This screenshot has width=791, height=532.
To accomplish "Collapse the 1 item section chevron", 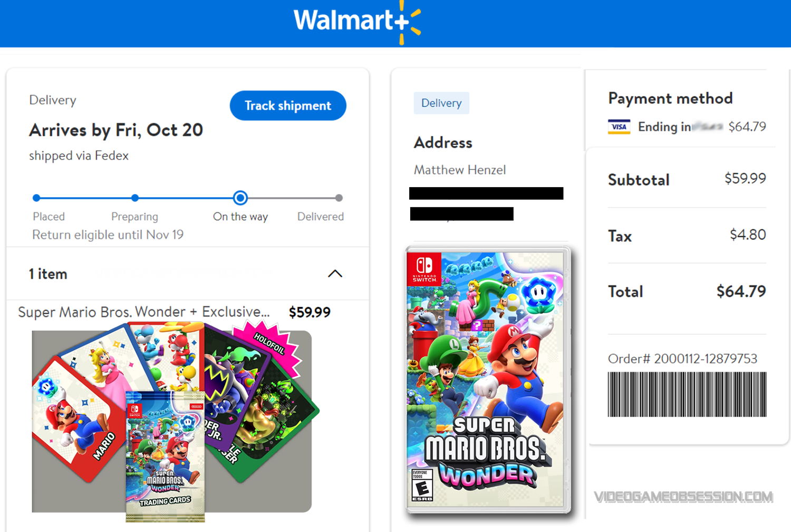I will pos(335,274).
